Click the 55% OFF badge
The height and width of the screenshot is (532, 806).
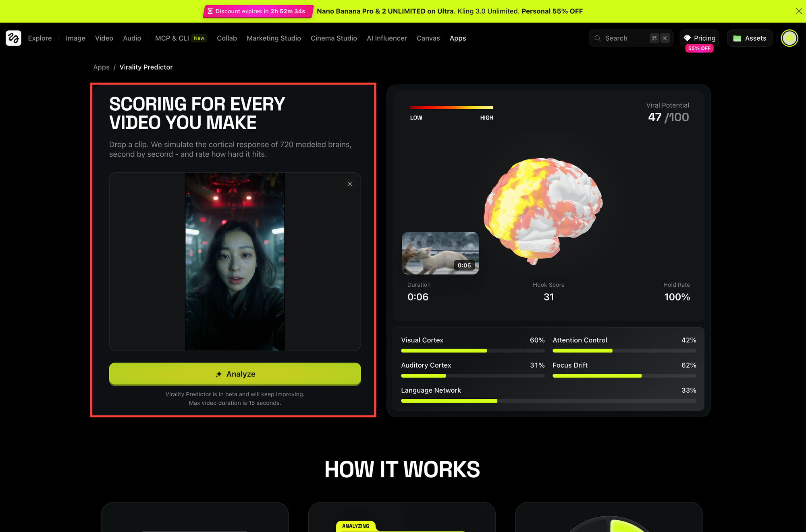point(700,48)
